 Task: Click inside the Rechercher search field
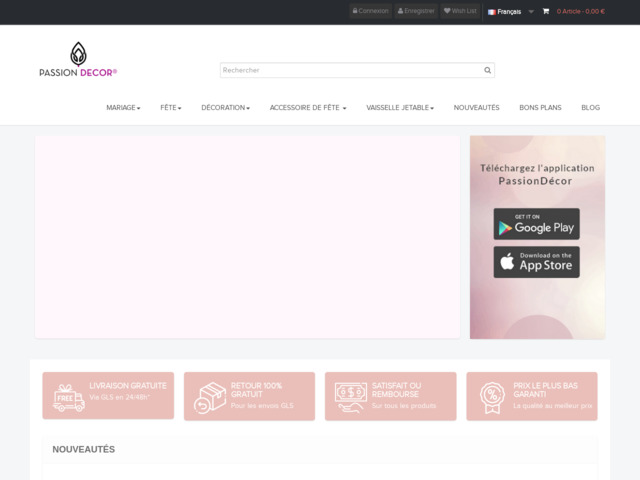tap(350, 70)
